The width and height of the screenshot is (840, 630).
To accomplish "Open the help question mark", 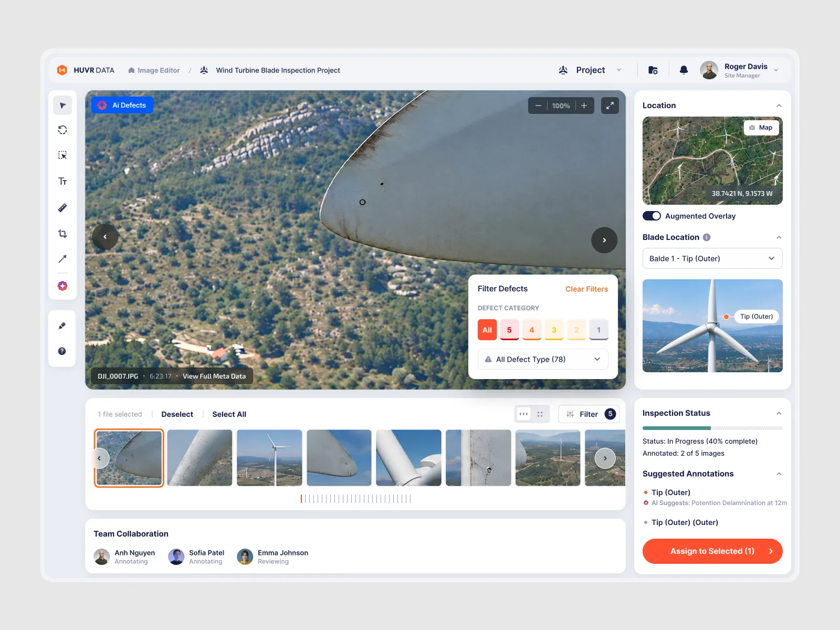I will tap(62, 351).
